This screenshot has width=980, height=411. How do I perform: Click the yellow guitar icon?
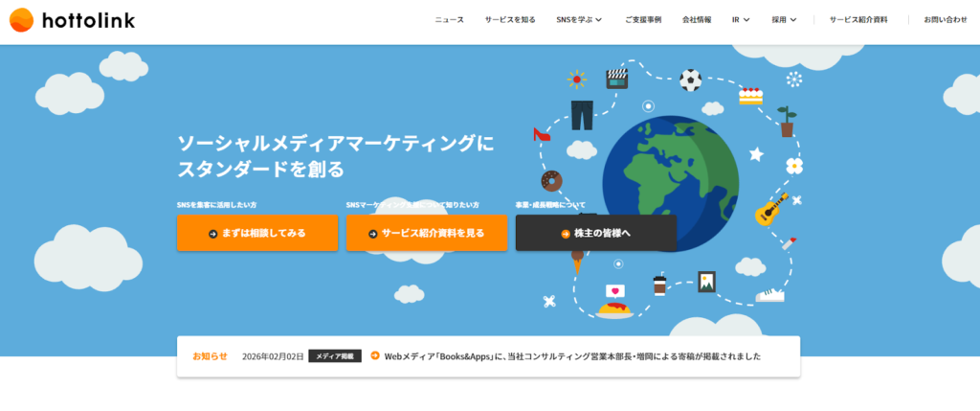coord(770,209)
